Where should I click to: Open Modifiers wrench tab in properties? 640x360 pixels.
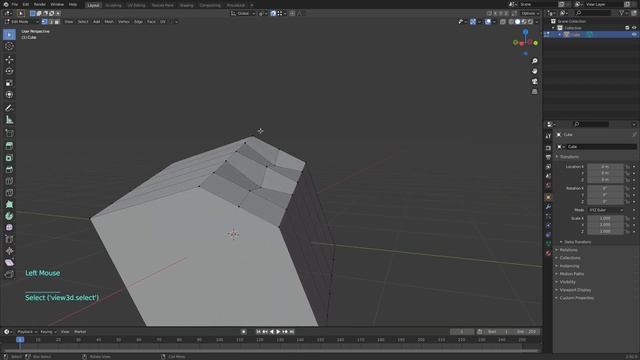coord(548,207)
